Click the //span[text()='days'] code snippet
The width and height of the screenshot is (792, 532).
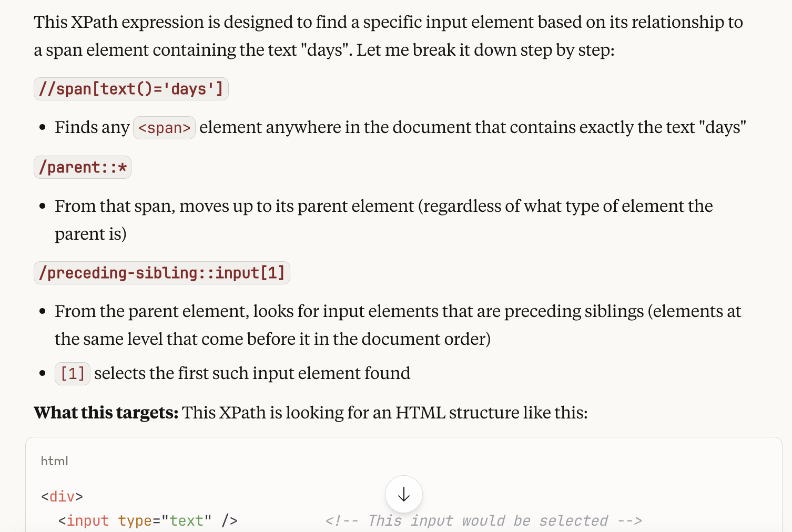(x=131, y=89)
